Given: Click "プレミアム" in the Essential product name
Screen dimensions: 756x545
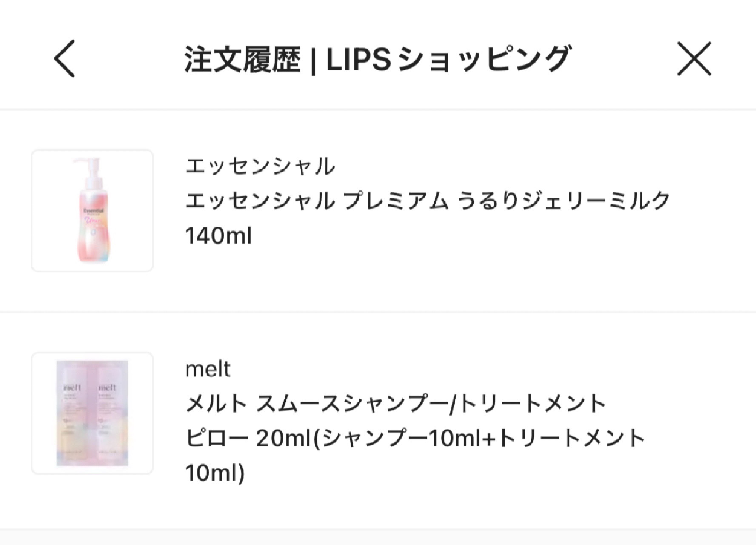Looking at the screenshot, I should coord(396,201).
